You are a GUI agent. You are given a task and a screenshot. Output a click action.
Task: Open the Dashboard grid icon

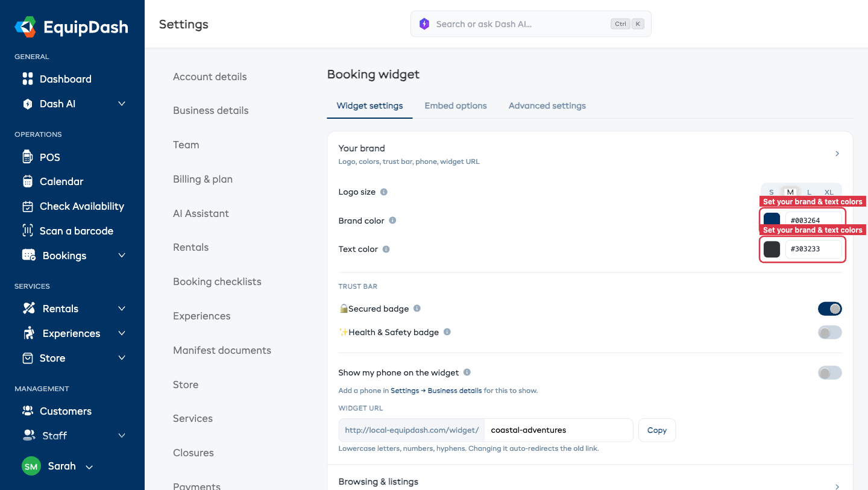click(x=27, y=79)
